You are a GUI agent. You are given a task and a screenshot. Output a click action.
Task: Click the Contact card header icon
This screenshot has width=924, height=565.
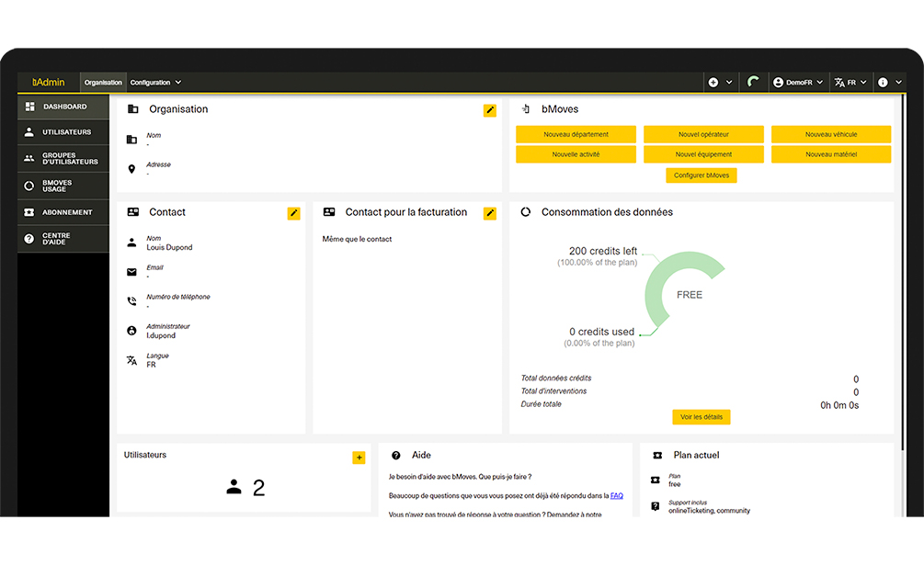click(x=133, y=212)
